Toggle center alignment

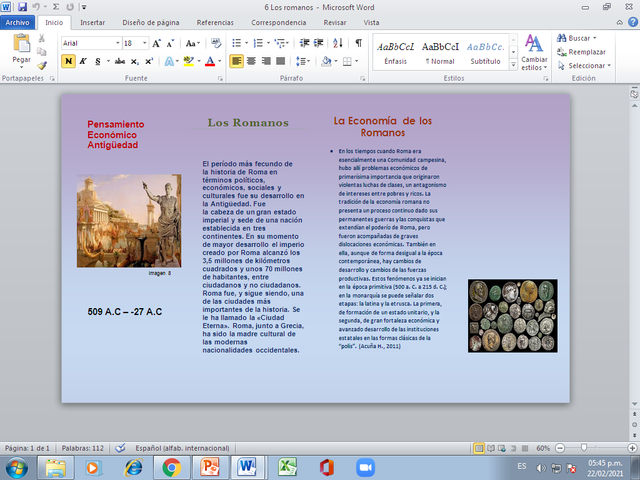251,61
